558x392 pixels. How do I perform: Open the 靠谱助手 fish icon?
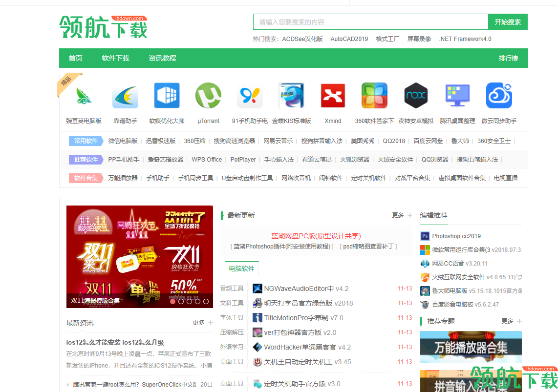[x=125, y=96]
